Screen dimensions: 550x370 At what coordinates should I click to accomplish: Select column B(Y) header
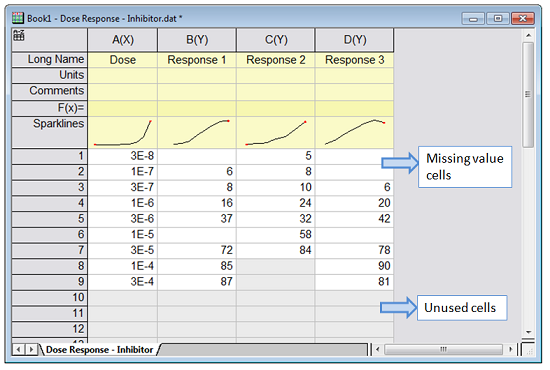(x=197, y=40)
